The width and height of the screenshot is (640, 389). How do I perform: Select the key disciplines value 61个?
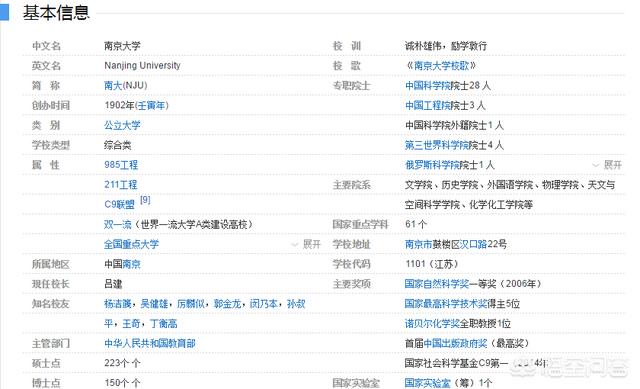coord(416,225)
